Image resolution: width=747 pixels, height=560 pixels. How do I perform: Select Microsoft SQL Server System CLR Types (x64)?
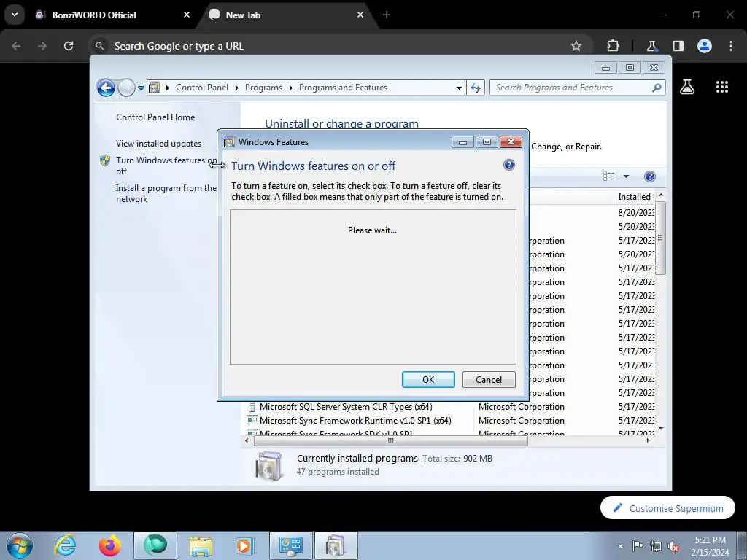coord(345,407)
